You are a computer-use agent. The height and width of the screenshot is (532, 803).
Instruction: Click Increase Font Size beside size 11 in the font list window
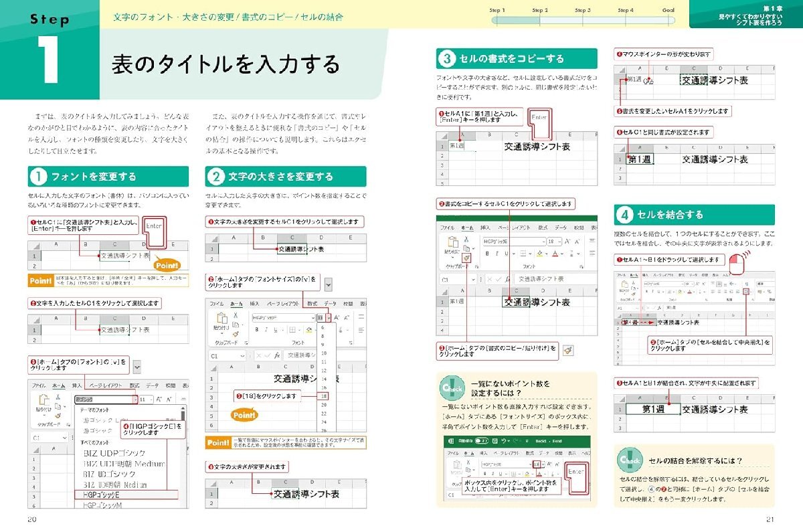(159, 400)
